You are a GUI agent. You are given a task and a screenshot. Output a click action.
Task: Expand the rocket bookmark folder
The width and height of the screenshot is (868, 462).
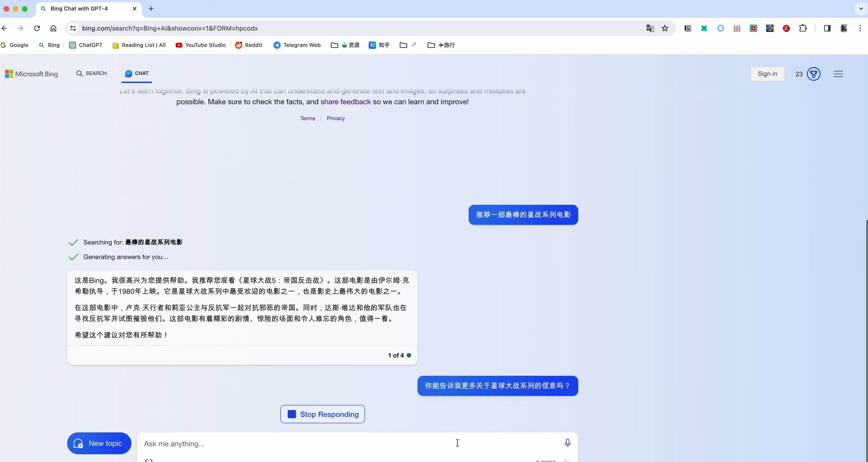pos(408,45)
